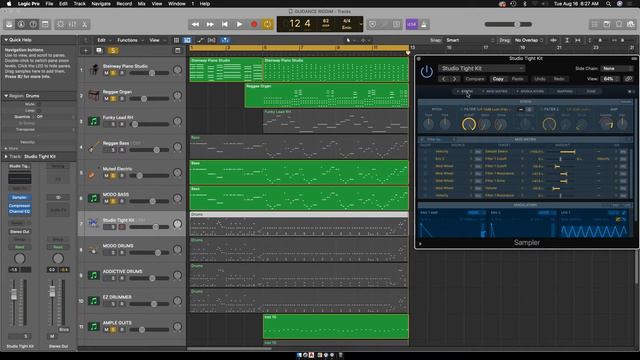Click the Steinway Piano Studio track icon
This screenshot has height=360, width=640.
pyautogui.click(x=94, y=70)
